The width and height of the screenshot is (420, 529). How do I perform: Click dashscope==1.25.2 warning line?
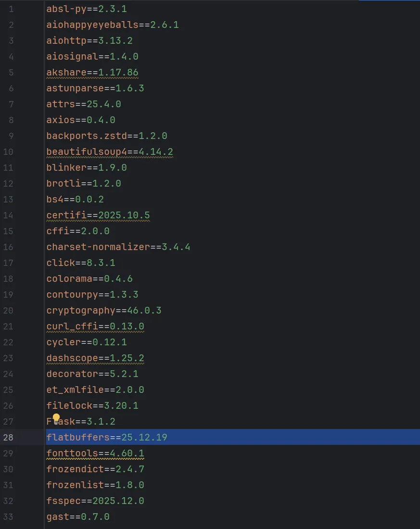coord(95,358)
